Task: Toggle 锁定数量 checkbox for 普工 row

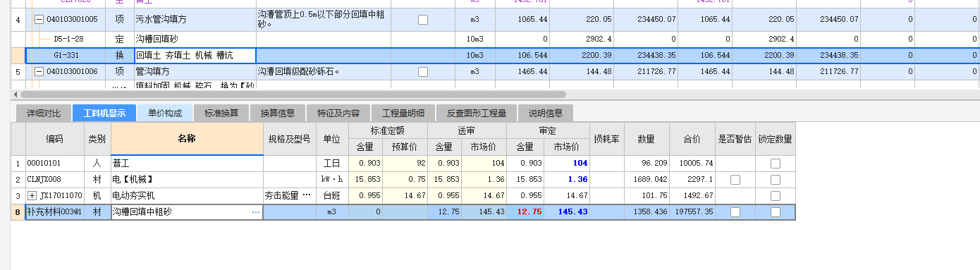Action: (x=776, y=164)
